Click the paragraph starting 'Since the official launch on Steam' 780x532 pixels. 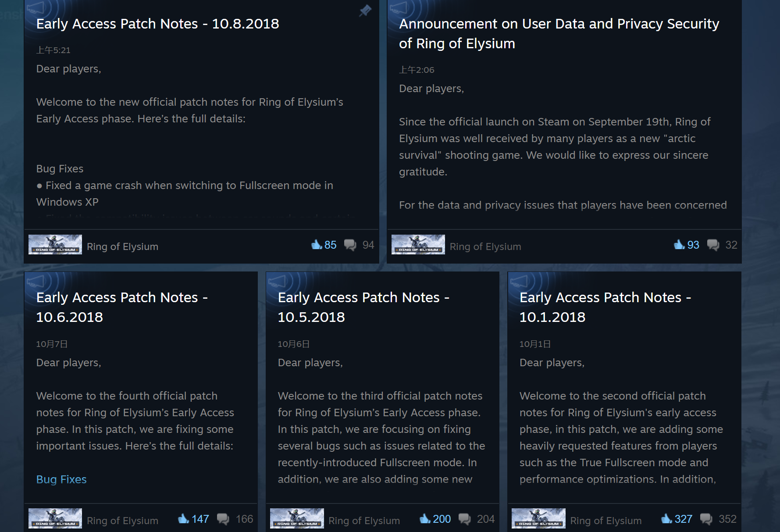555,147
